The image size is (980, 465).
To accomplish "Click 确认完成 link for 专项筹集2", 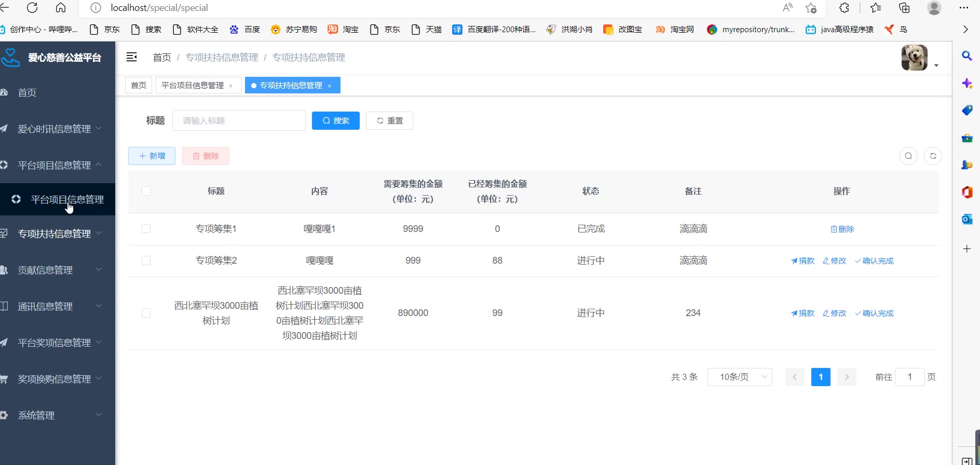I will (875, 261).
